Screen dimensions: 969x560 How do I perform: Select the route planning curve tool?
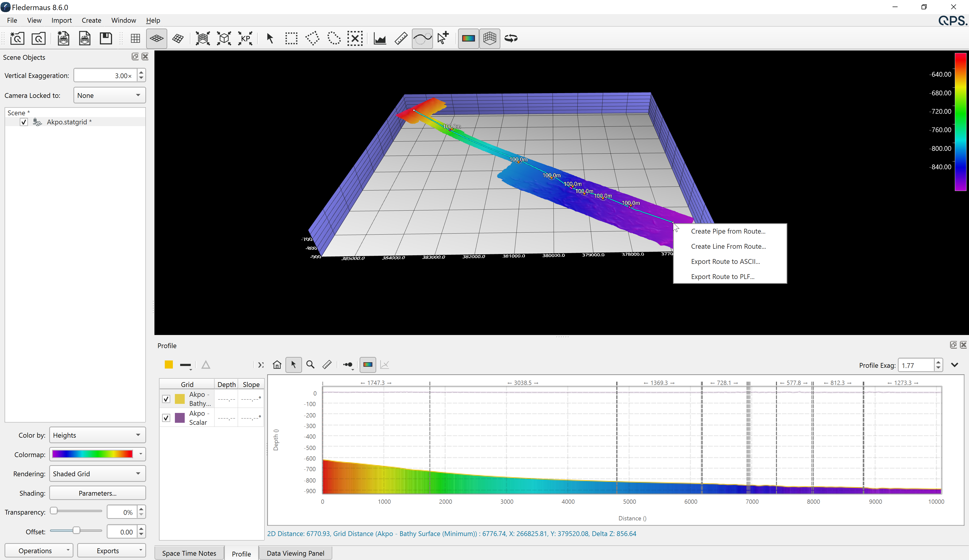422,38
